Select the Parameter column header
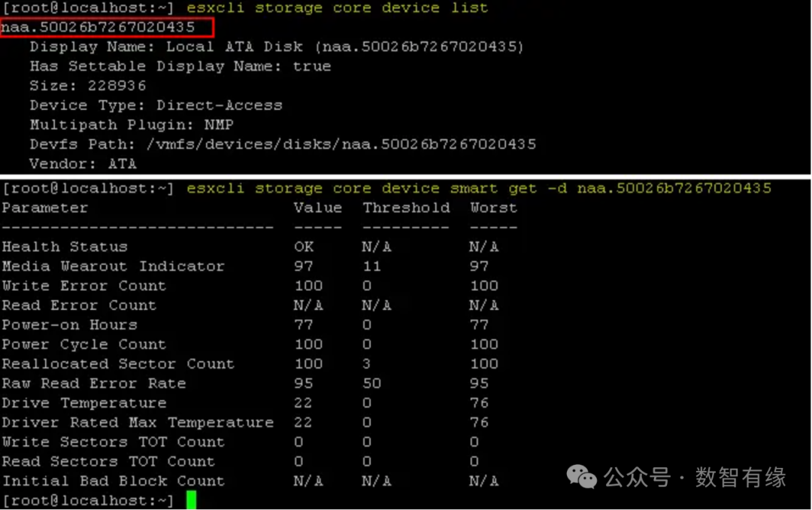 [x=44, y=208]
